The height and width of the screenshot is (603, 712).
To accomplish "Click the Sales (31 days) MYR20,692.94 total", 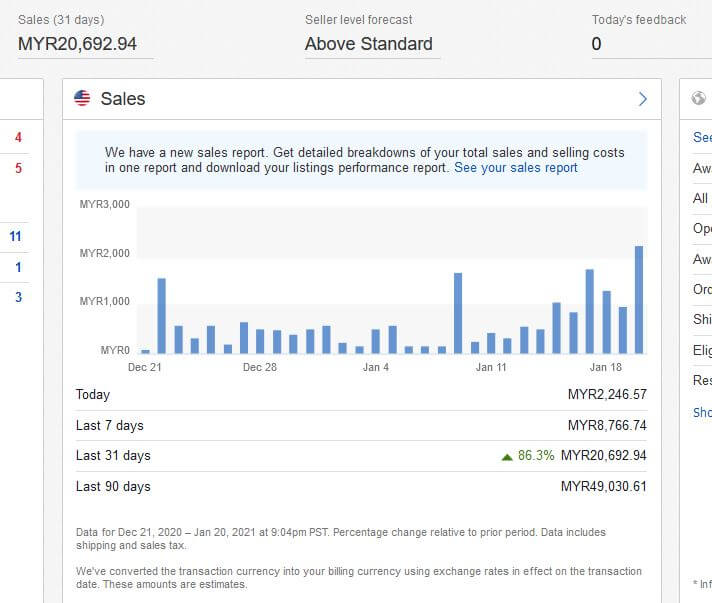I will (77, 44).
